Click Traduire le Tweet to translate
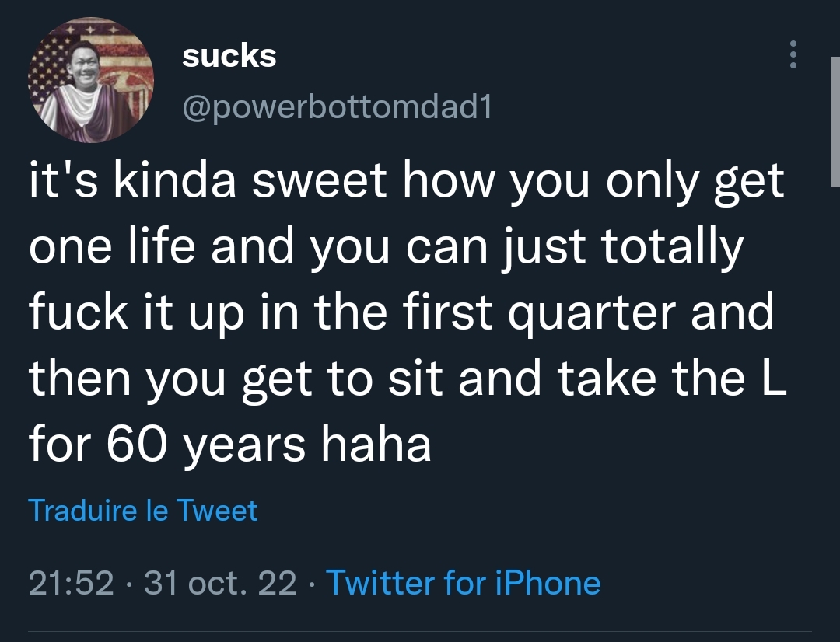This screenshot has width=840, height=642. coord(143,510)
